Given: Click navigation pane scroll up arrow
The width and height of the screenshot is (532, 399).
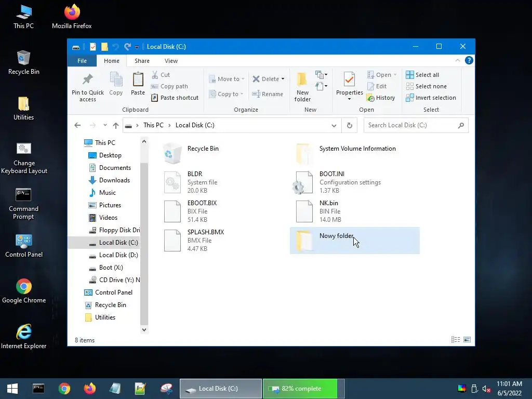Looking at the screenshot, I should [144, 141].
